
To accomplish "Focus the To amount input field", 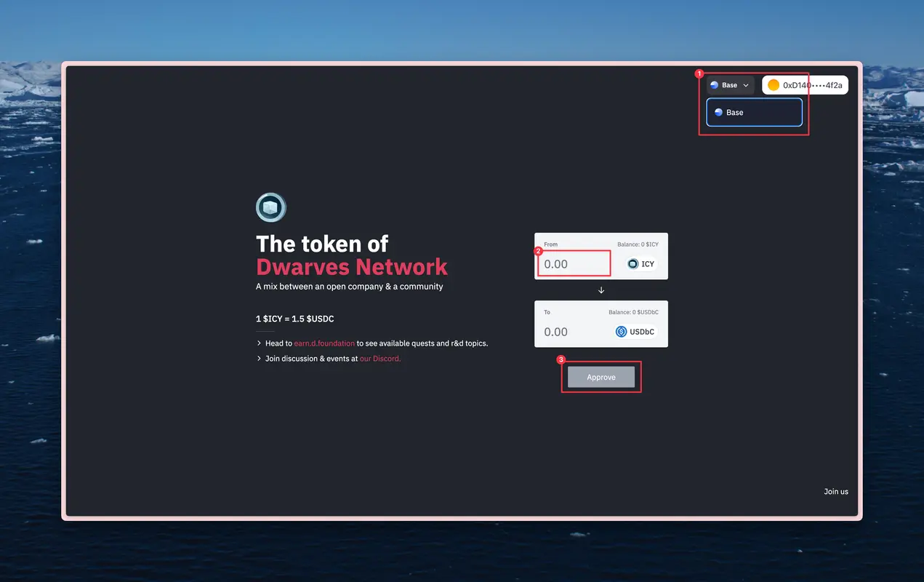I will coord(574,332).
